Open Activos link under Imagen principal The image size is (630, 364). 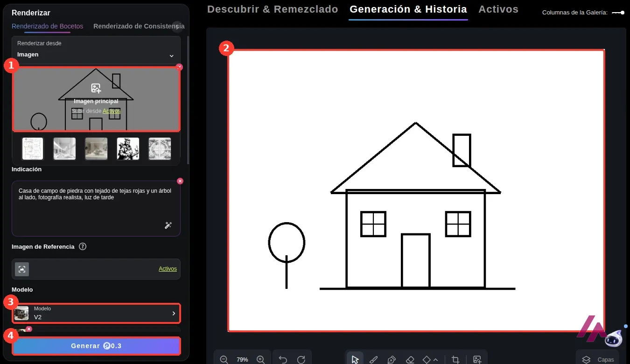pos(112,111)
